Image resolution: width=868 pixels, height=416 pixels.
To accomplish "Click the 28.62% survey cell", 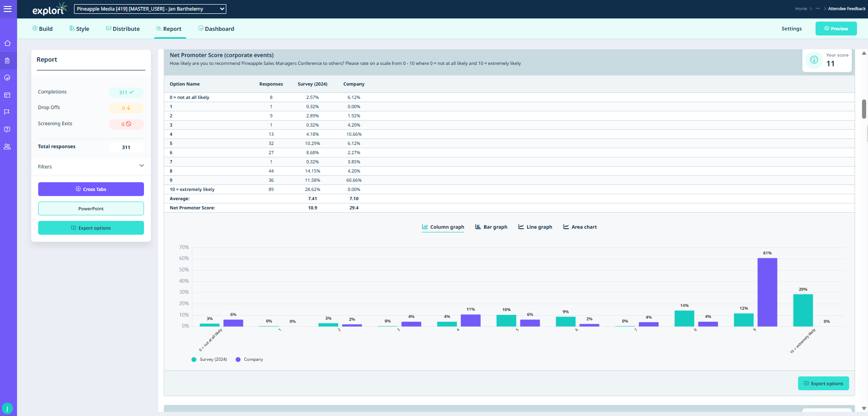I will [312, 190].
